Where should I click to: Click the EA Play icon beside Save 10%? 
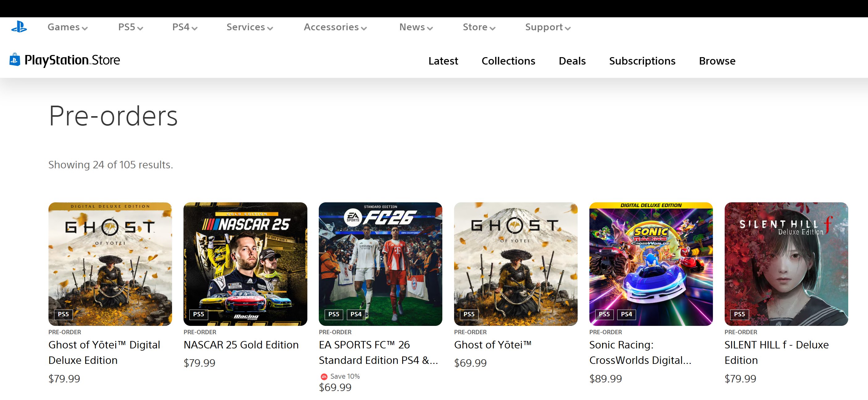tap(324, 377)
